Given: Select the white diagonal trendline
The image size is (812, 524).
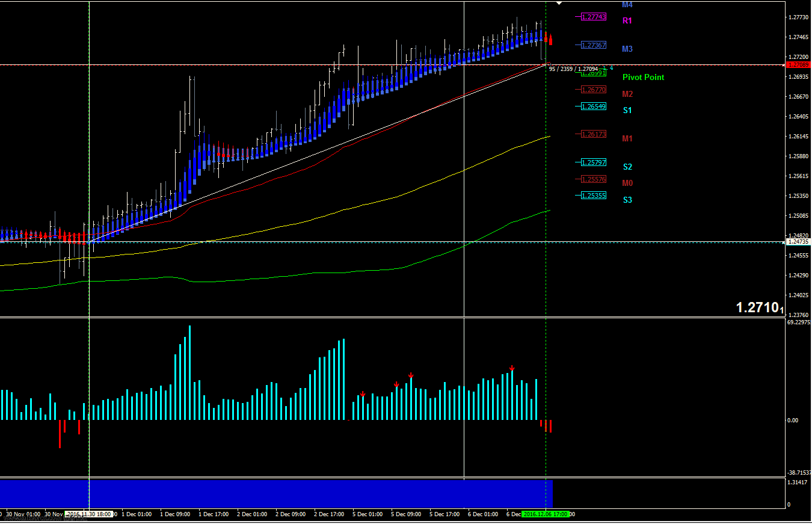Looking at the screenshot, I should click(x=319, y=153).
